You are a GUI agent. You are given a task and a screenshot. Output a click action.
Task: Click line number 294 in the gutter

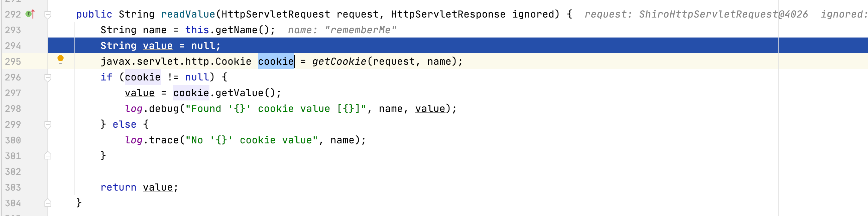point(13,46)
